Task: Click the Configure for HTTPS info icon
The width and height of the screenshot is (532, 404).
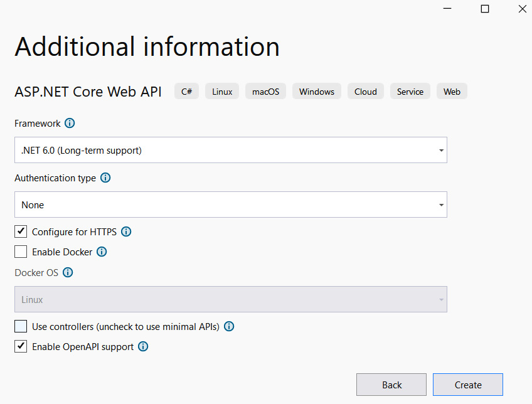Action: point(126,231)
